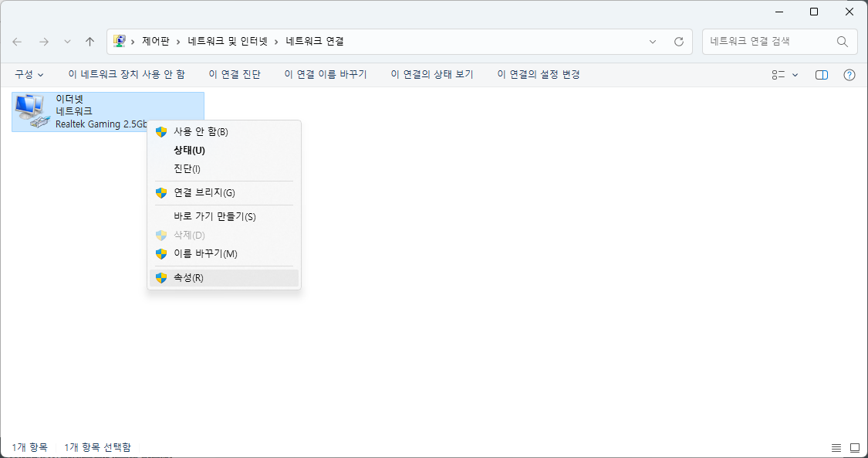The image size is (868, 458).
Task: Click 이 연결 진단 on the toolbar
Action: (x=235, y=74)
